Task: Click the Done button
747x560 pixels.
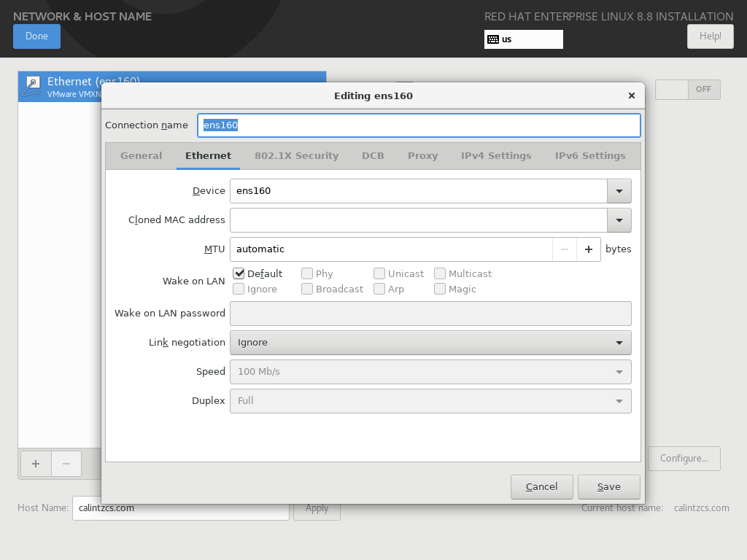Action: click(36, 36)
